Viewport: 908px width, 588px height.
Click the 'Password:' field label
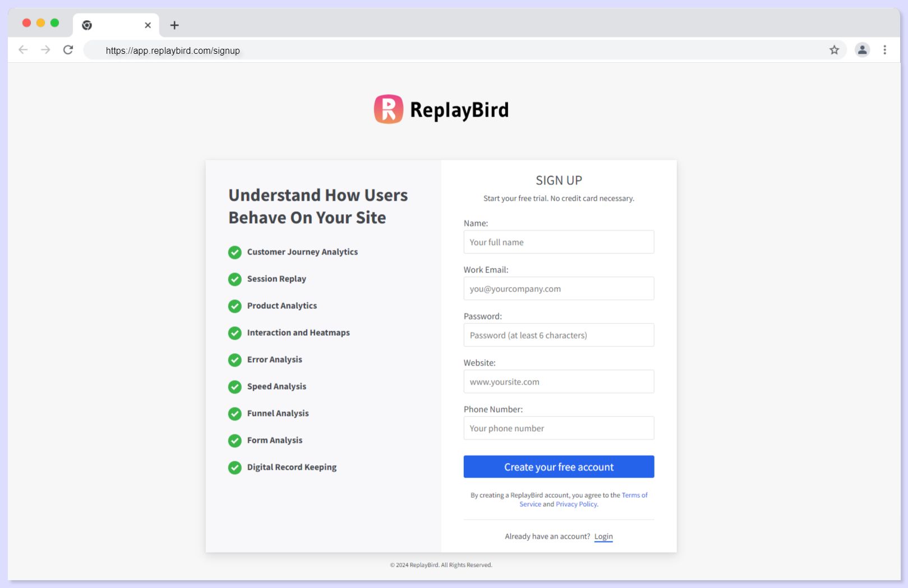pyautogui.click(x=483, y=316)
